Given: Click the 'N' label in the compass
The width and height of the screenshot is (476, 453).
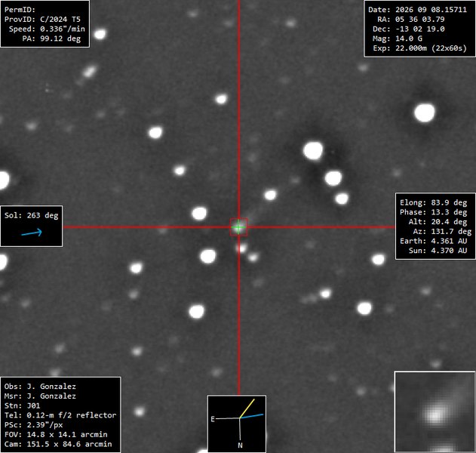Looking at the screenshot, I should coord(240,445).
